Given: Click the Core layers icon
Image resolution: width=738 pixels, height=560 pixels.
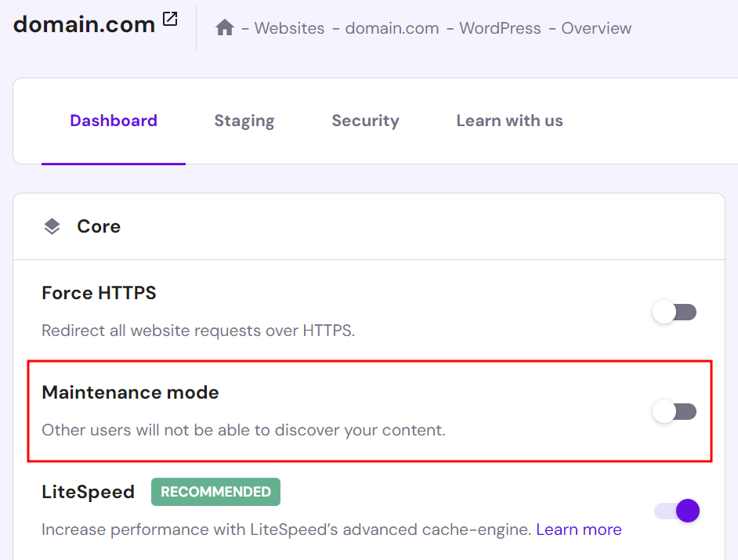Looking at the screenshot, I should (52, 226).
